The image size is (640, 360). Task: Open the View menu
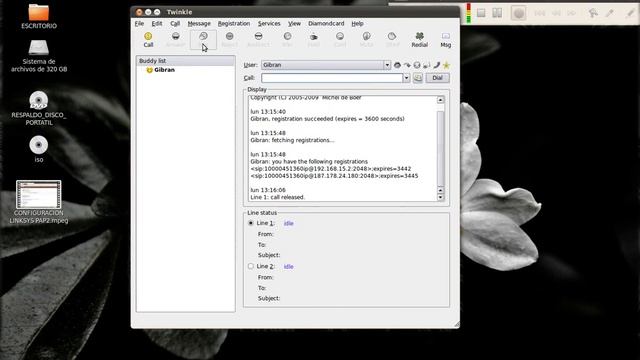[294, 24]
